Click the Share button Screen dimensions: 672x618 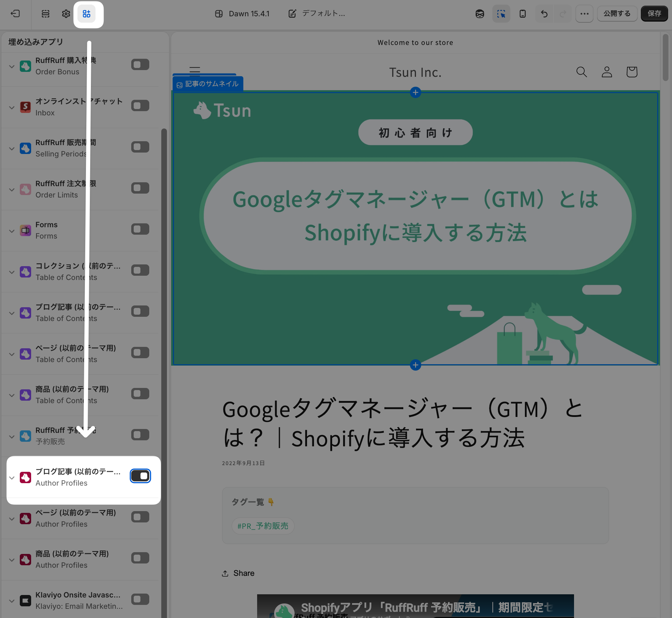(x=238, y=573)
